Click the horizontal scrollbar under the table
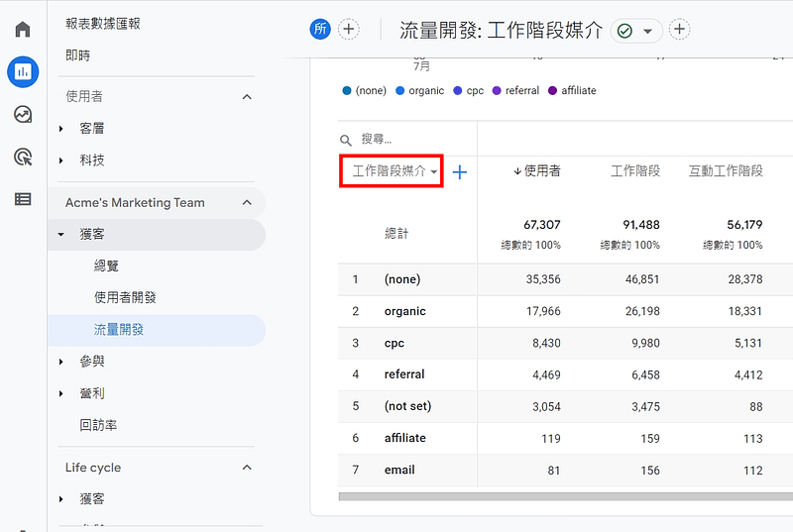 coord(565,496)
